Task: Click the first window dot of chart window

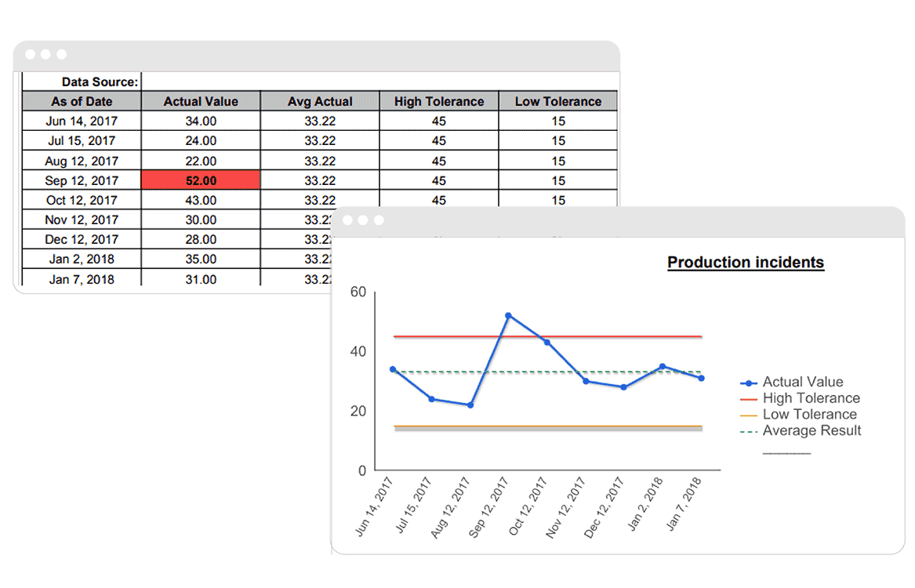Action: pyautogui.click(x=348, y=220)
